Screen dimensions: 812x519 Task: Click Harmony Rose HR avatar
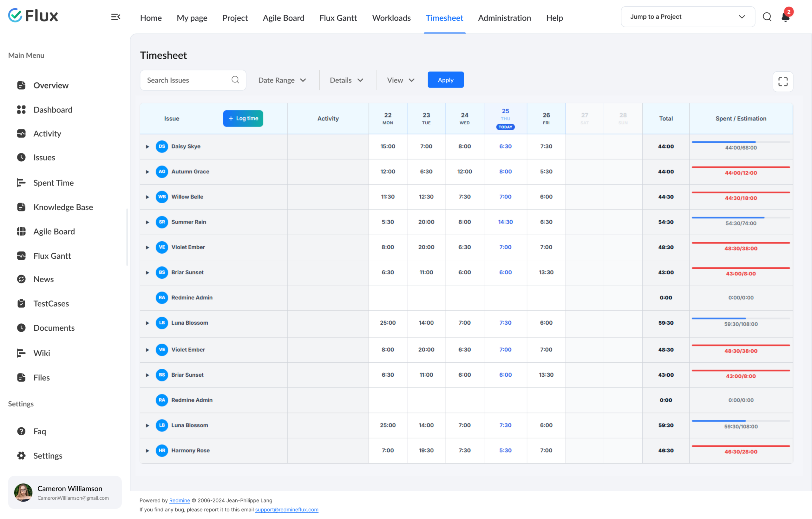pyautogui.click(x=162, y=450)
